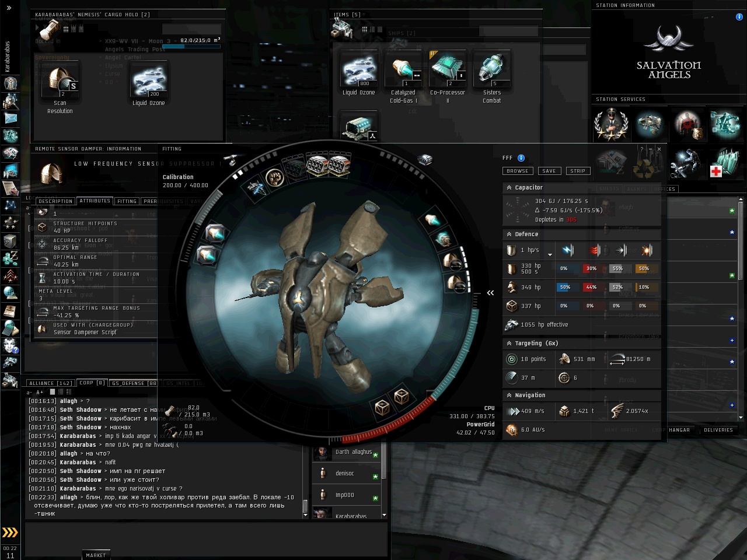Click the Strip button

[578, 171]
